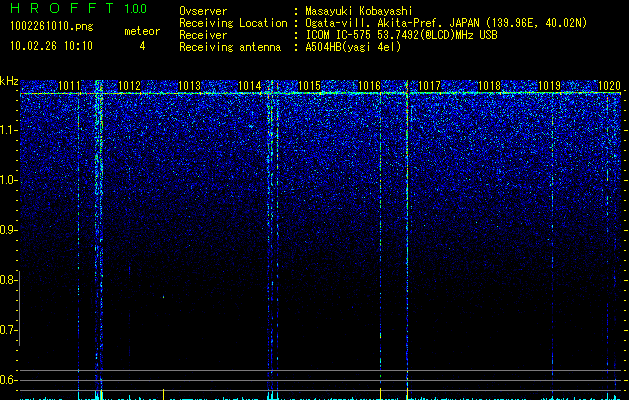Click the 1.1 frequency axis label
Screen dimensions: 629x400
pos(8,130)
